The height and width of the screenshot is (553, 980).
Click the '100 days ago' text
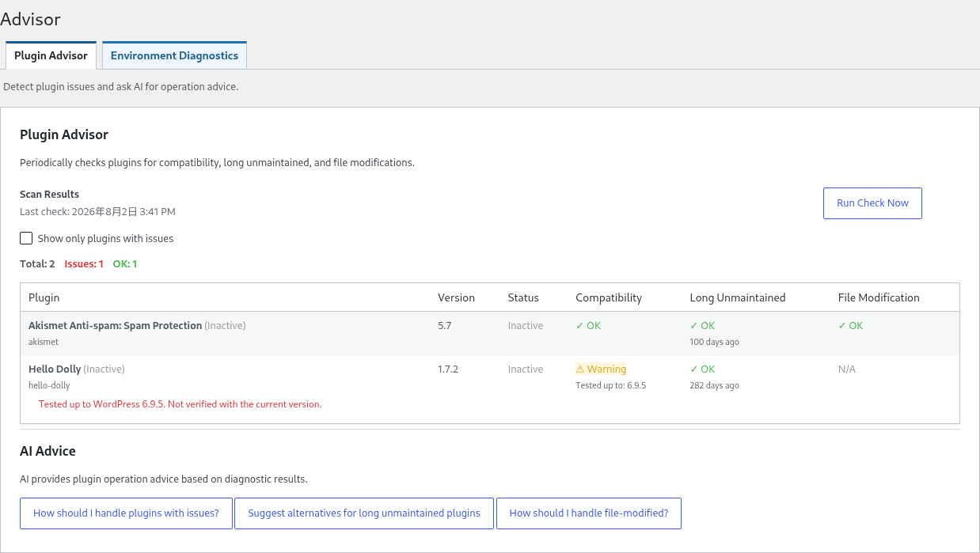[x=715, y=343]
